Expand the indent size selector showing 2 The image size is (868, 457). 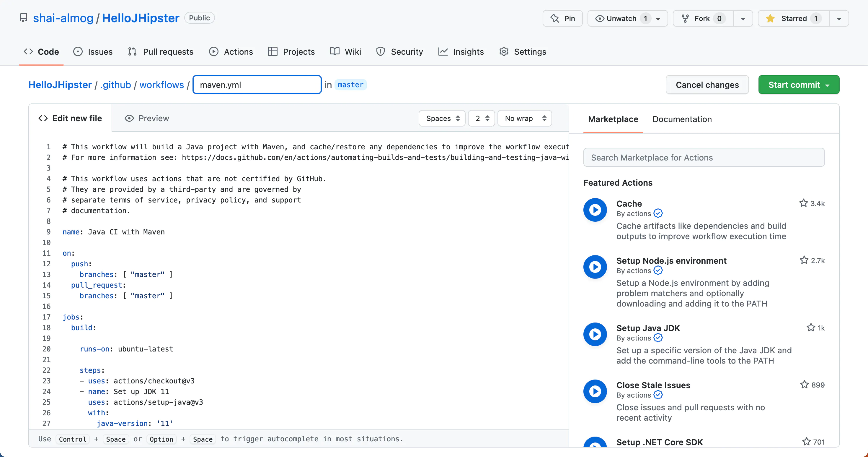click(x=481, y=119)
